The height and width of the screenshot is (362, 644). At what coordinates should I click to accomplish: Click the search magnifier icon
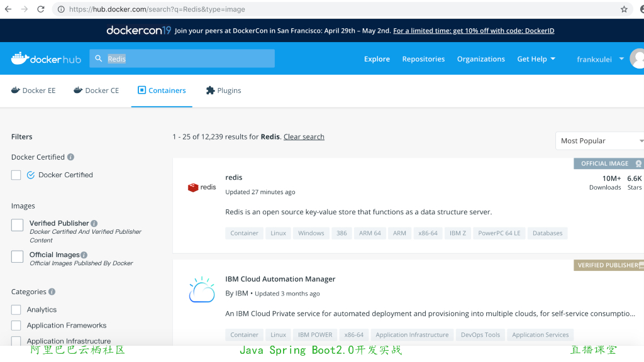click(99, 58)
